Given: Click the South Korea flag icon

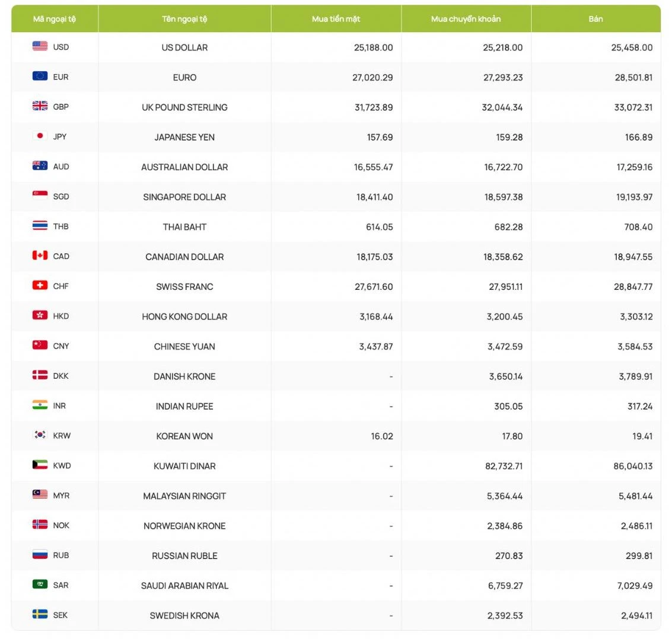Looking at the screenshot, I should pyautogui.click(x=40, y=435).
